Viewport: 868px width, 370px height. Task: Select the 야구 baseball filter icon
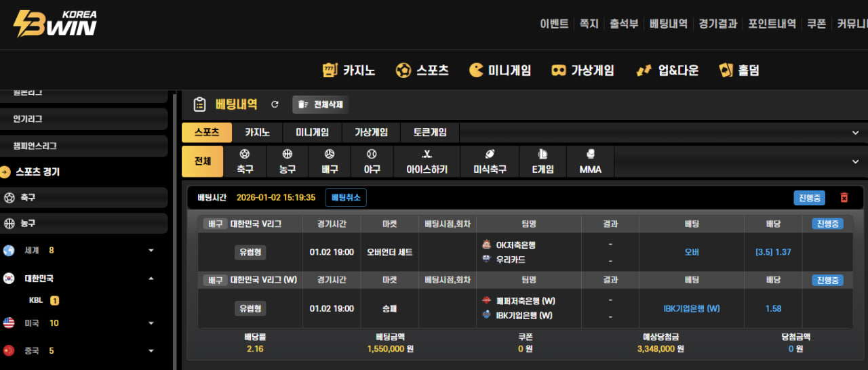372,161
